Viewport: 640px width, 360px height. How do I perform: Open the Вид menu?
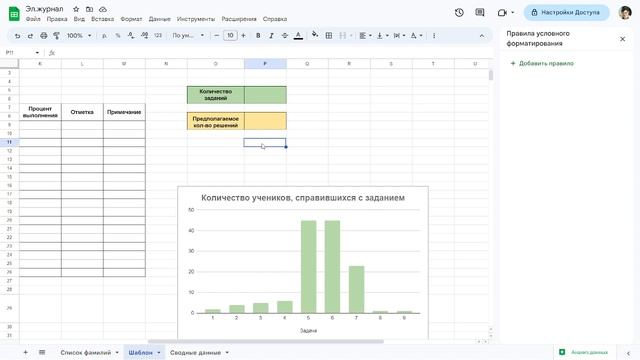[x=79, y=19]
